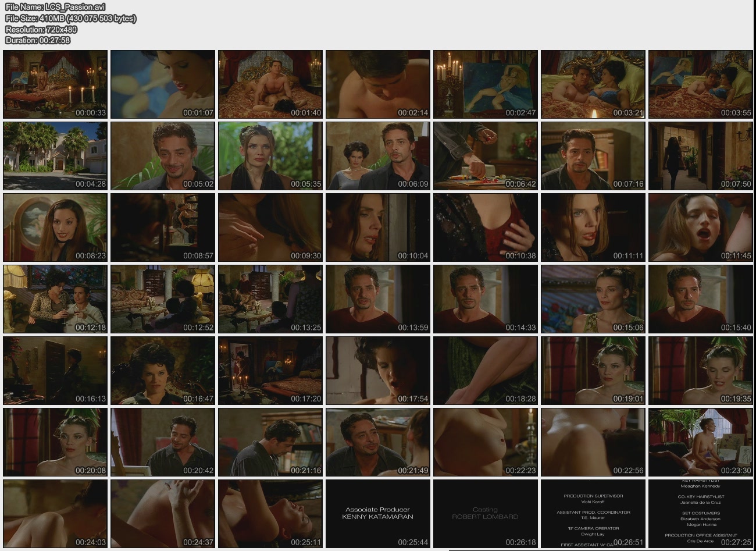Click the Duration 00:27:58 label

pyautogui.click(x=38, y=40)
